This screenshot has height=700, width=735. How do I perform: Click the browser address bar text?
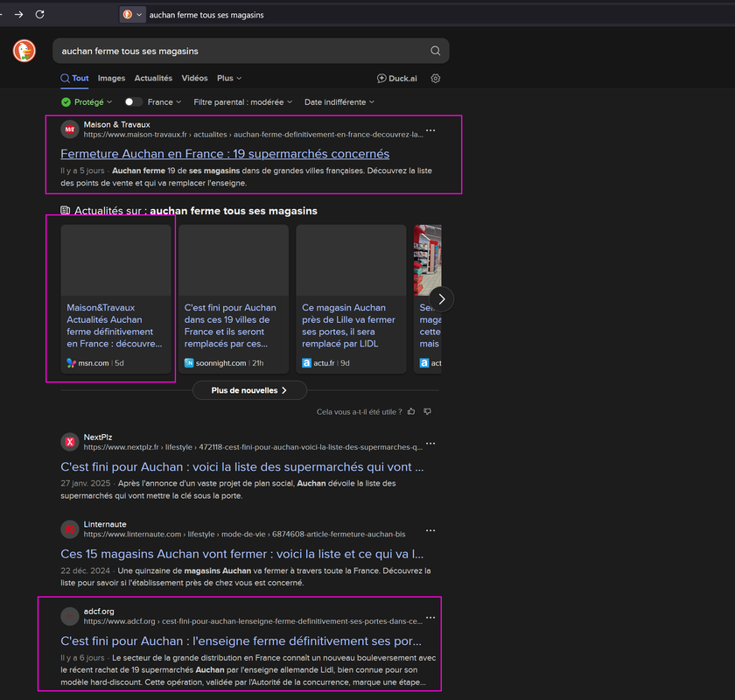point(206,15)
